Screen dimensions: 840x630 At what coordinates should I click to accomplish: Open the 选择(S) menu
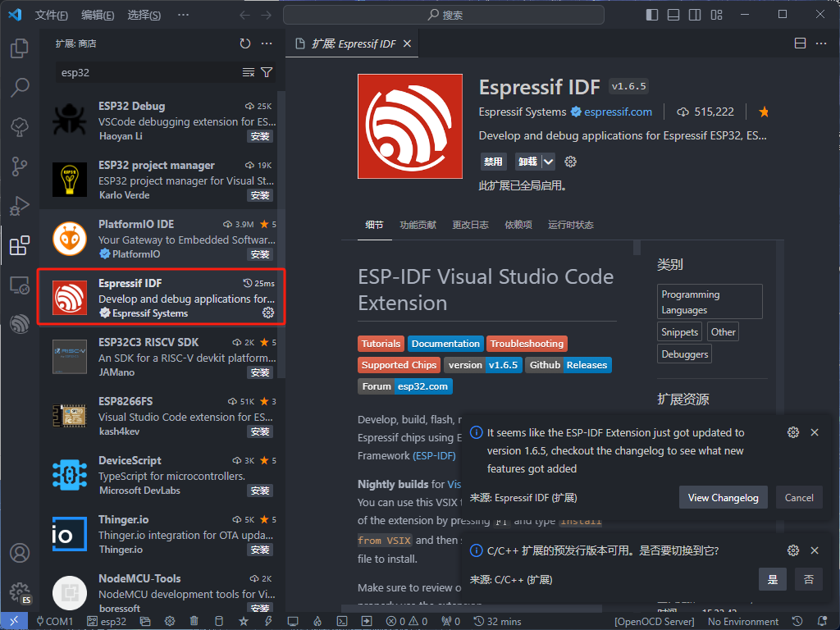[x=144, y=15]
